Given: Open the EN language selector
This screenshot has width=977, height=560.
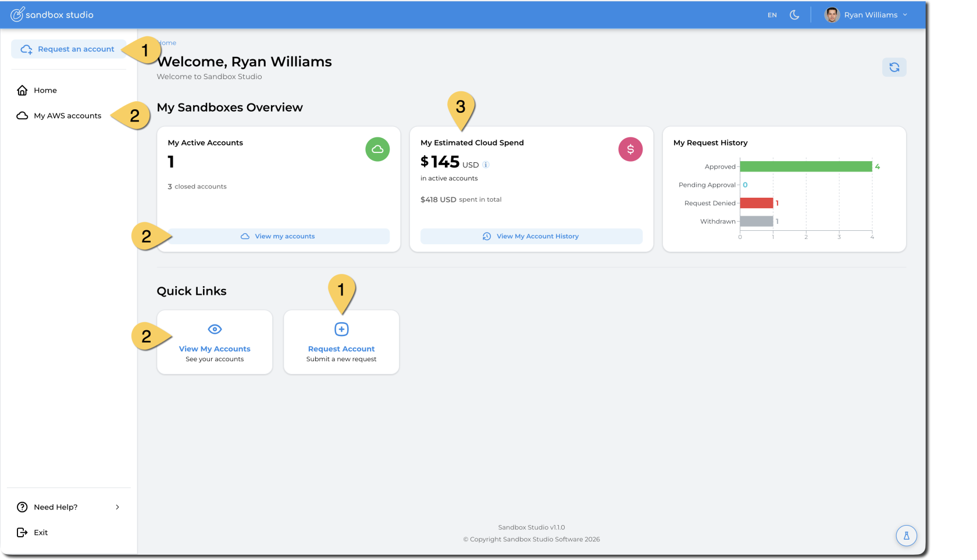Looking at the screenshot, I should pyautogui.click(x=772, y=15).
